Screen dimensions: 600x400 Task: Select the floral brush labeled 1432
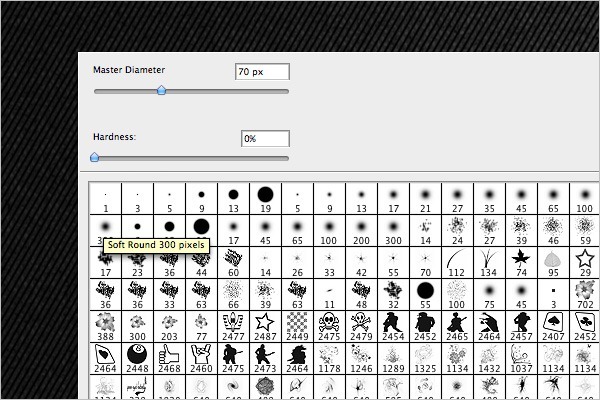[489, 359]
